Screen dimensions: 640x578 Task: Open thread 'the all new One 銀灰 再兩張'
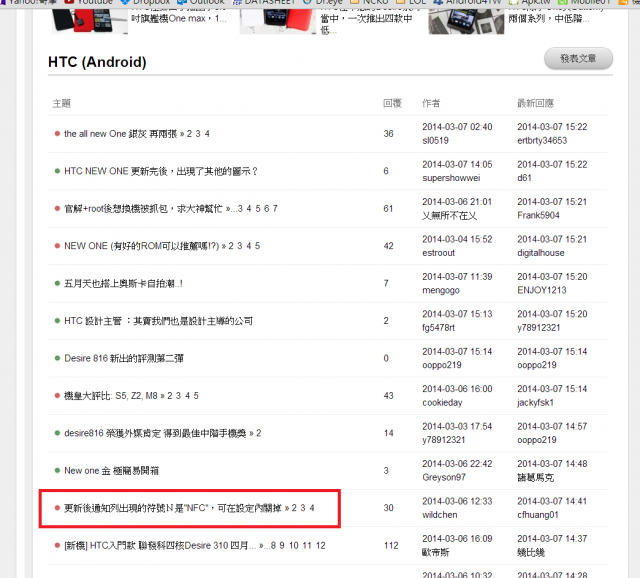point(120,134)
